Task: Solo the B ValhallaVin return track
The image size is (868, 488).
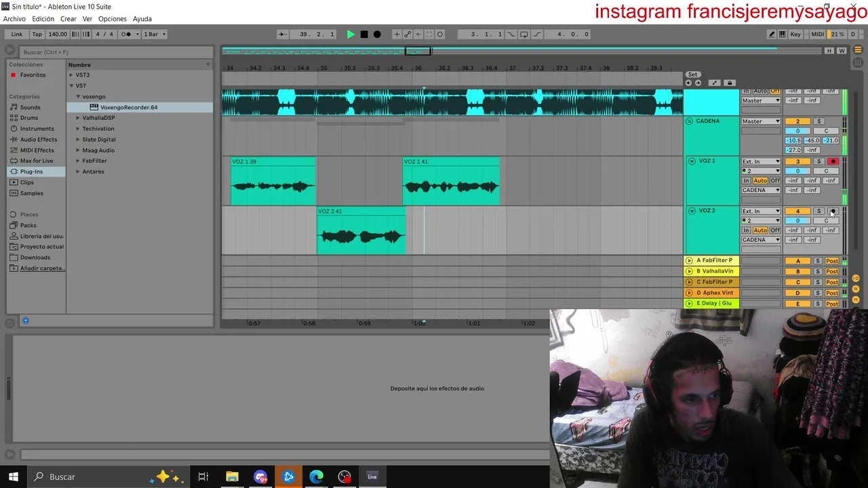Action: coord(818,272)
